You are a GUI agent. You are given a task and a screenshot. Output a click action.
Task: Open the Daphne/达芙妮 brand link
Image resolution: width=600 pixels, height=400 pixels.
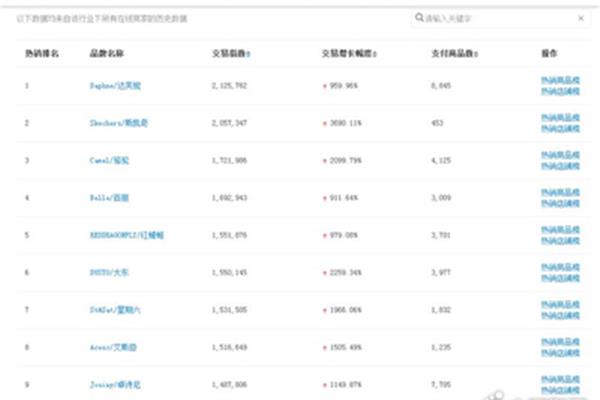point(115,85)
